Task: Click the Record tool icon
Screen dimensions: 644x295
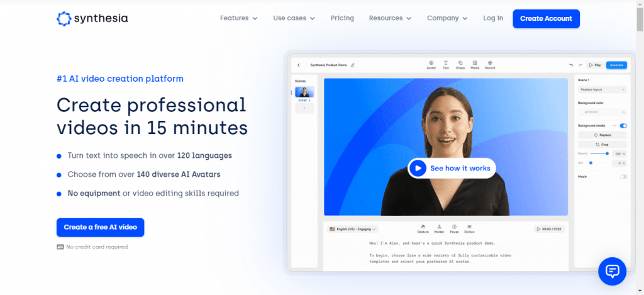Action: tap(490, 64)
